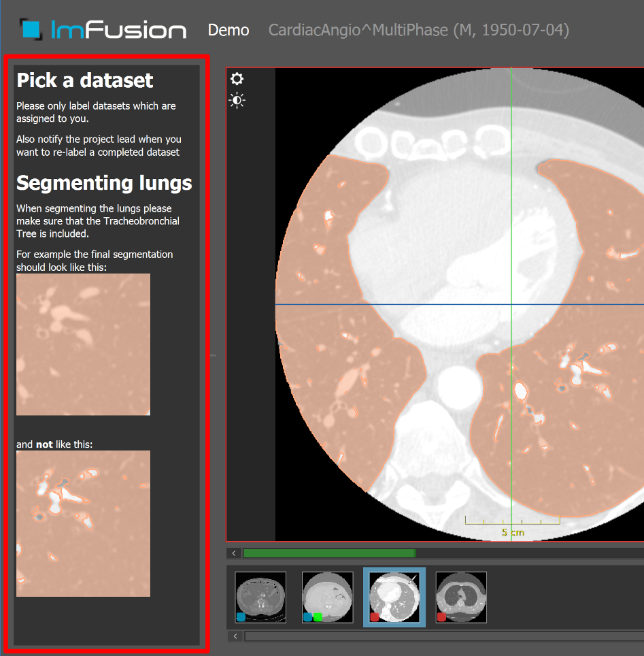Screen dimensions: 644x656
Task: Select the thumbnail with blue and green labels
Action: [327, 597]
